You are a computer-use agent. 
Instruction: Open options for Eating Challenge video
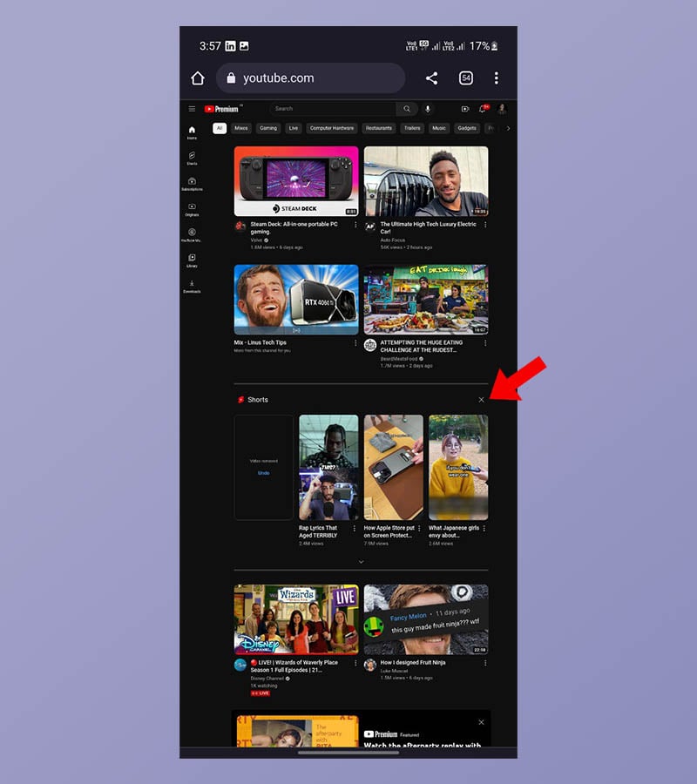click(x=485, y=343)
